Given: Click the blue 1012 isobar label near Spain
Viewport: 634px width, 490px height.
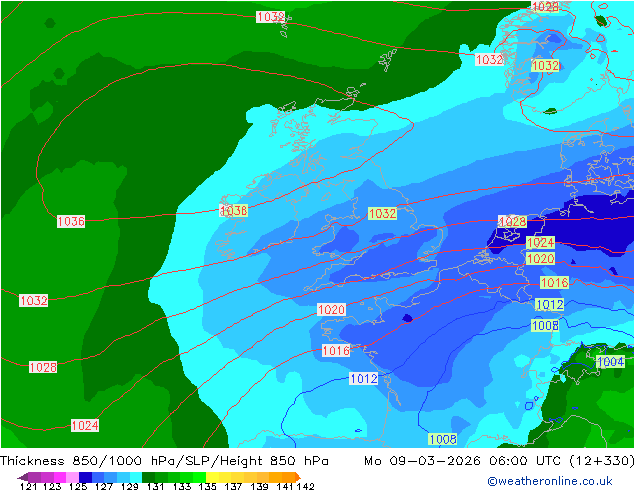Looking at the screenshot, I should coord(364,379).
